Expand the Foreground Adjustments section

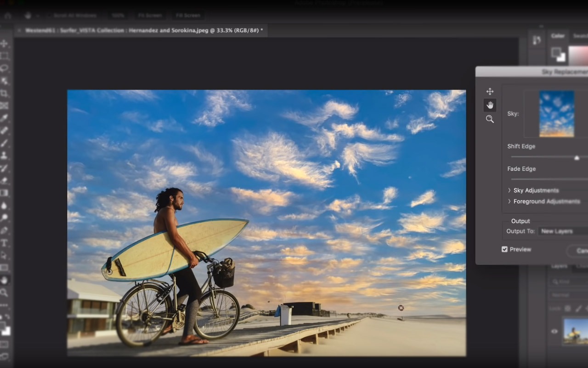click(509, 201)
